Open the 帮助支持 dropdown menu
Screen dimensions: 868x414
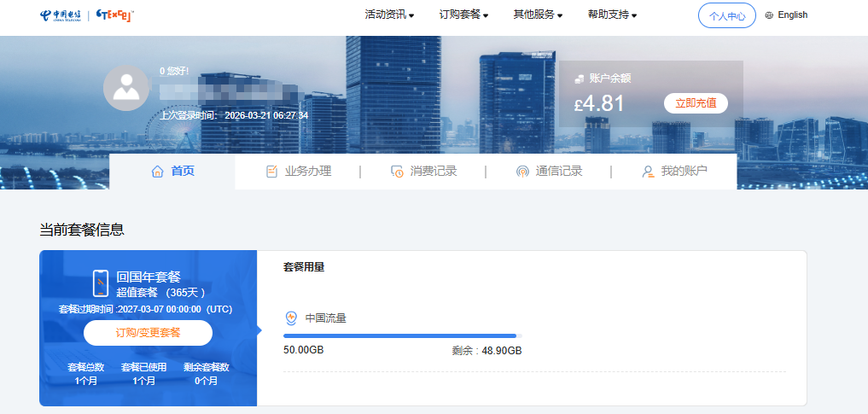coord(612,15)
